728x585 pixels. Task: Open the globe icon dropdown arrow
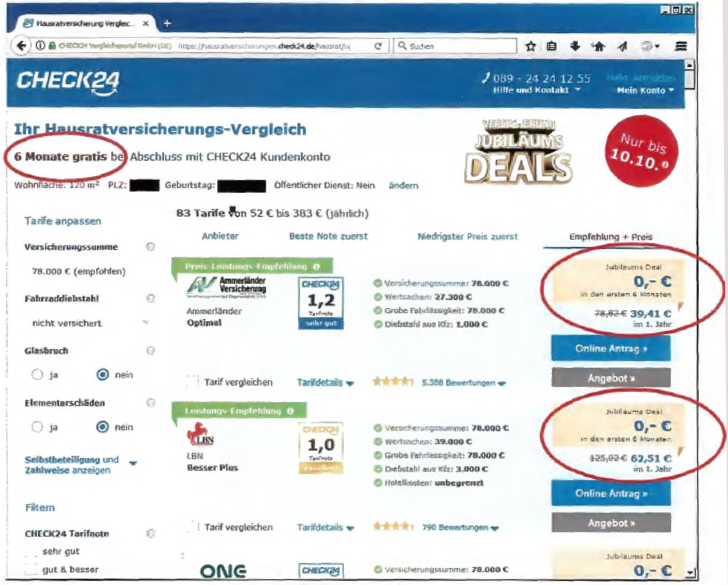[657, 47]
